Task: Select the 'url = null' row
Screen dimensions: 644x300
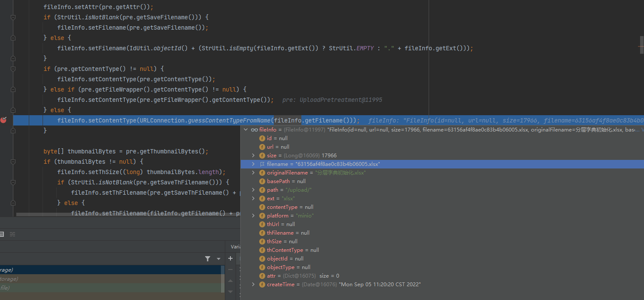Action: (442, 147)
